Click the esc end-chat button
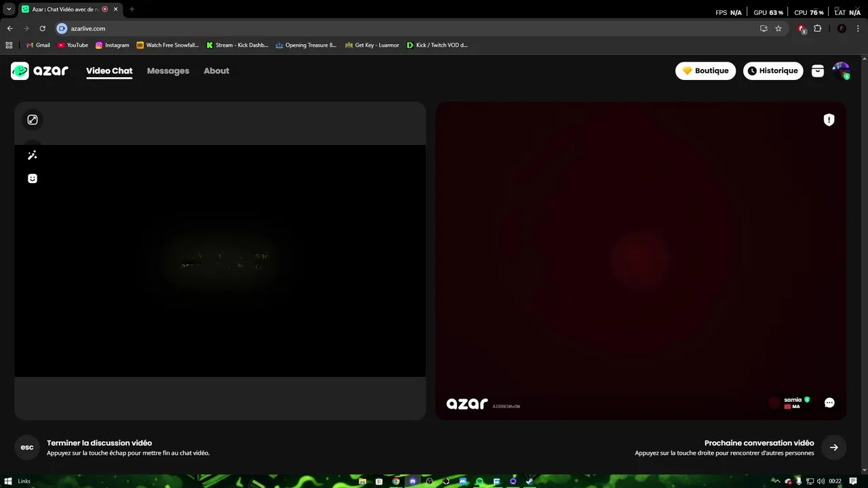868x488 pixels. coord(27,447)
